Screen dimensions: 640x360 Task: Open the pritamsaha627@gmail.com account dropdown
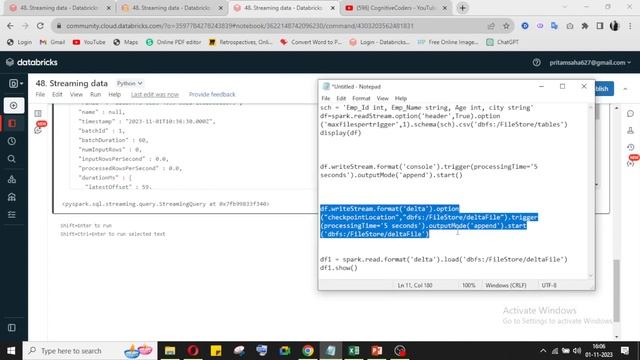590,62
